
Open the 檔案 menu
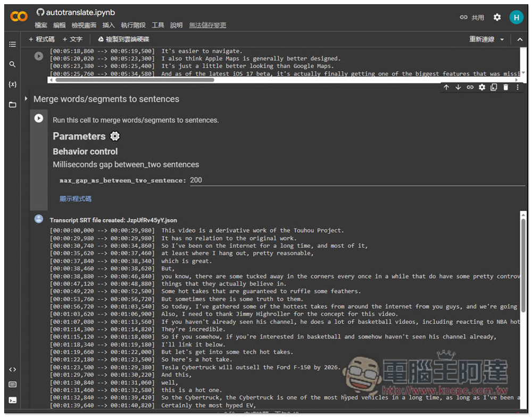click(x=41, y=25)
